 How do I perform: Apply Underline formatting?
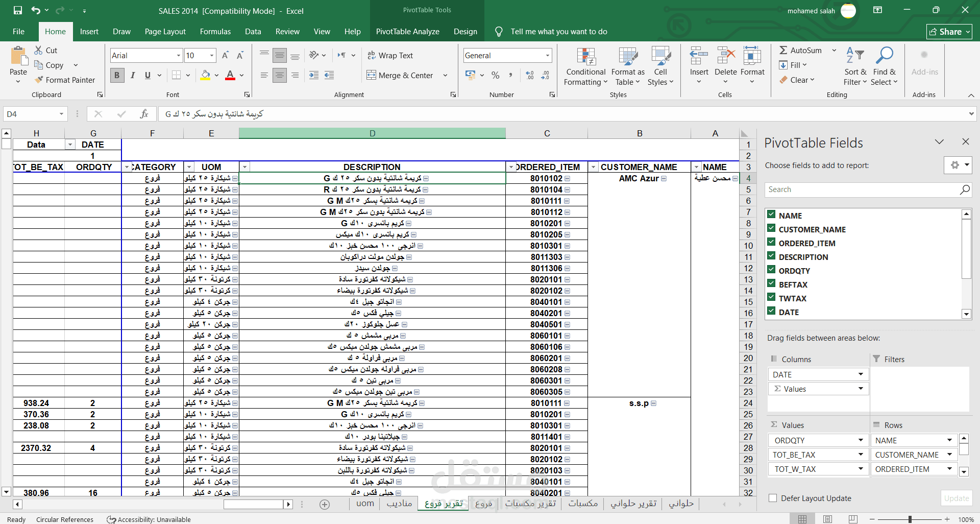(148, 75)
